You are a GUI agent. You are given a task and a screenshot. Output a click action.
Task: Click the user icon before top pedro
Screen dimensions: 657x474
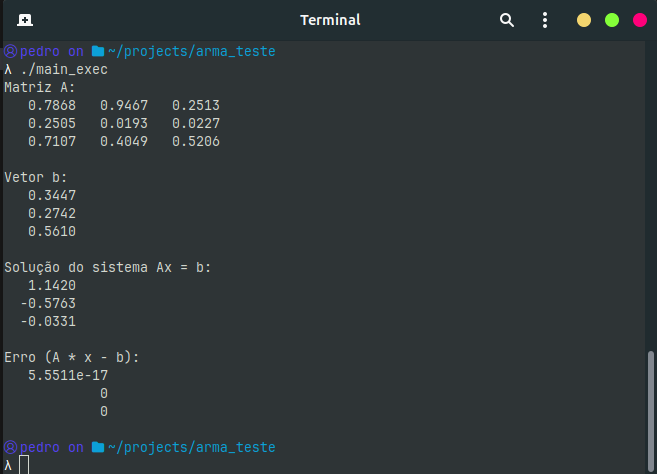tap(10, 51)
